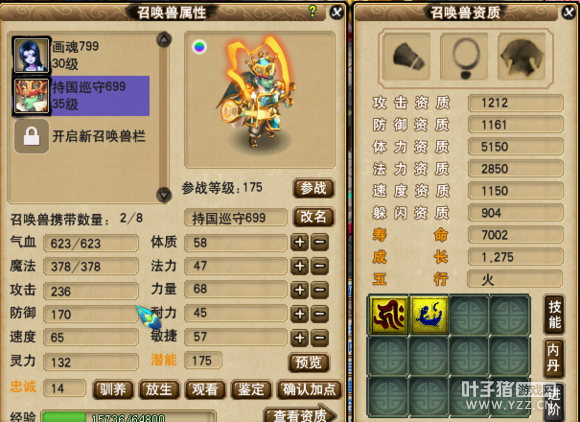Switch to the 内丹 tab
The image size is (580, 422).
(553, 358)
